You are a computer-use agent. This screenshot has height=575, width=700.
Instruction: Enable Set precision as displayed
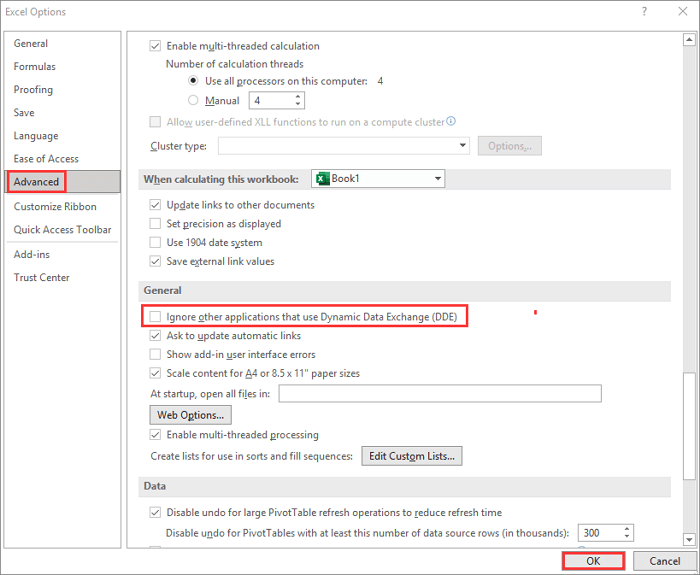point(155,224)
